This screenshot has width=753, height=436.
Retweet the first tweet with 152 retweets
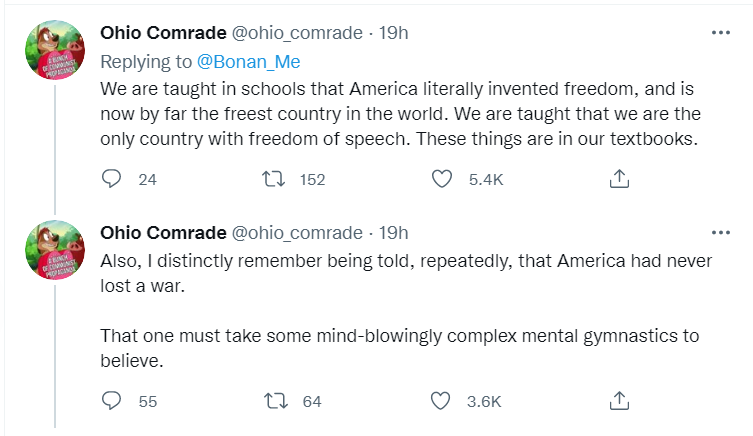click(x=273, y=179)
